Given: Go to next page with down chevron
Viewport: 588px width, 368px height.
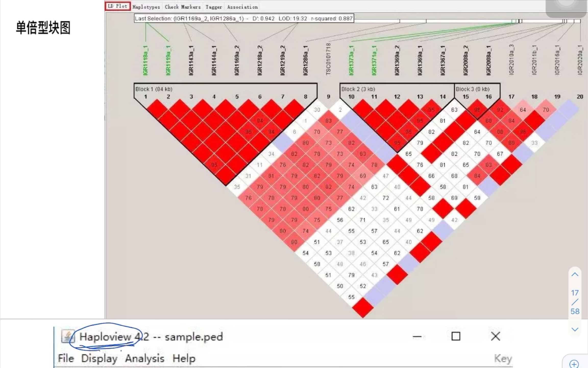Looking at the screenshot, I should (x=575, y=329).
